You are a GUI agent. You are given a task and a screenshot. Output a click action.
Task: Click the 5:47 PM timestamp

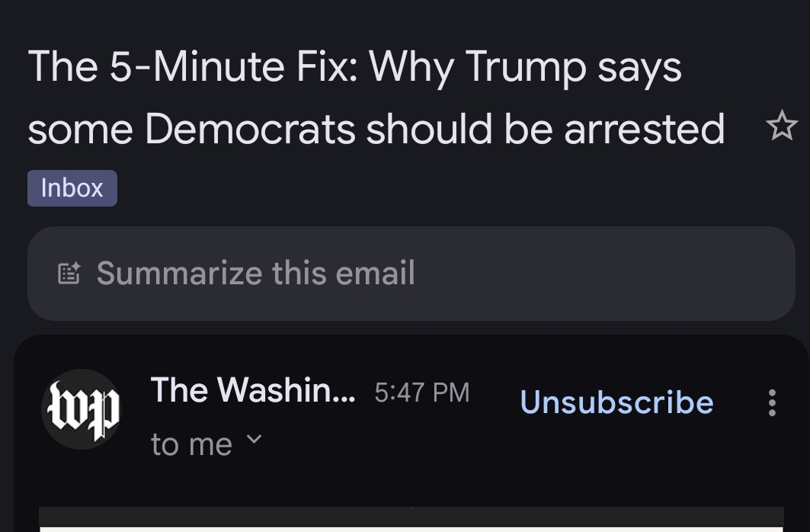pos(422,392)
